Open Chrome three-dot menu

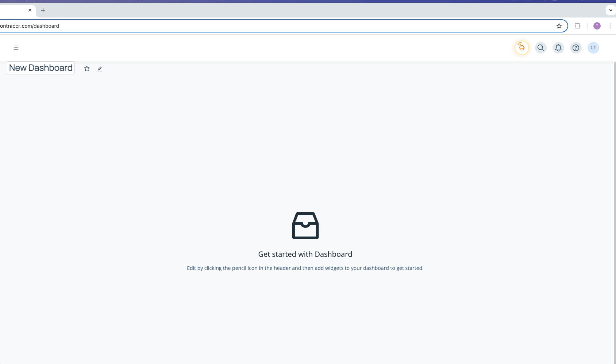[x=610, y=26]
